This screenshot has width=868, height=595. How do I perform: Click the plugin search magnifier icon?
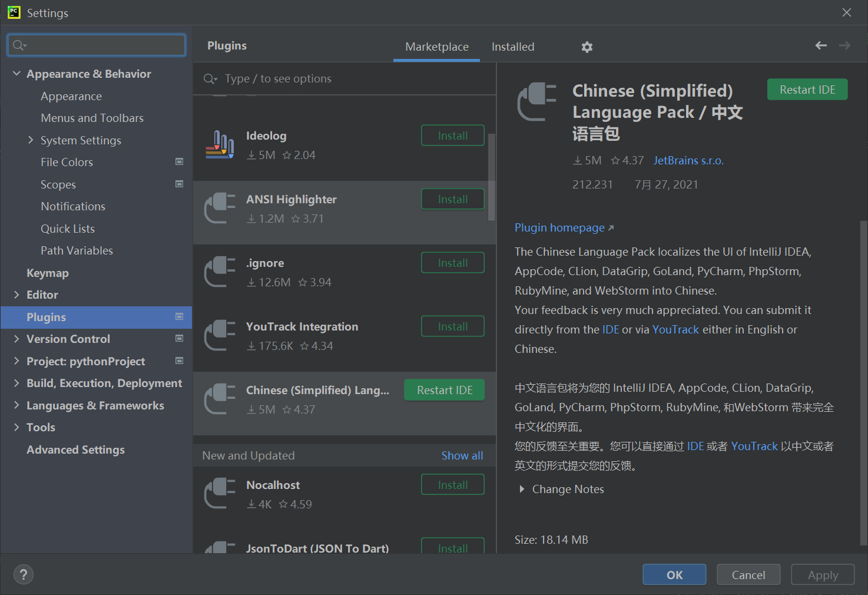pyautogui.click(x=210, y=79)
